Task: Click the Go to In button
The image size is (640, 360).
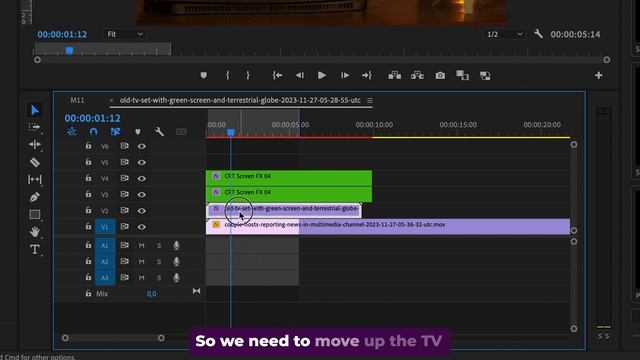Action: coord(277,76)
